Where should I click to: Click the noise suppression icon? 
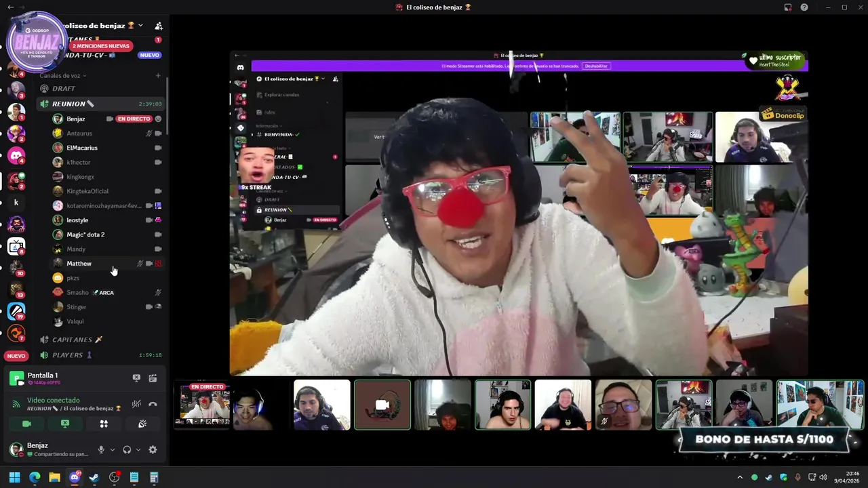coord(136,404)
